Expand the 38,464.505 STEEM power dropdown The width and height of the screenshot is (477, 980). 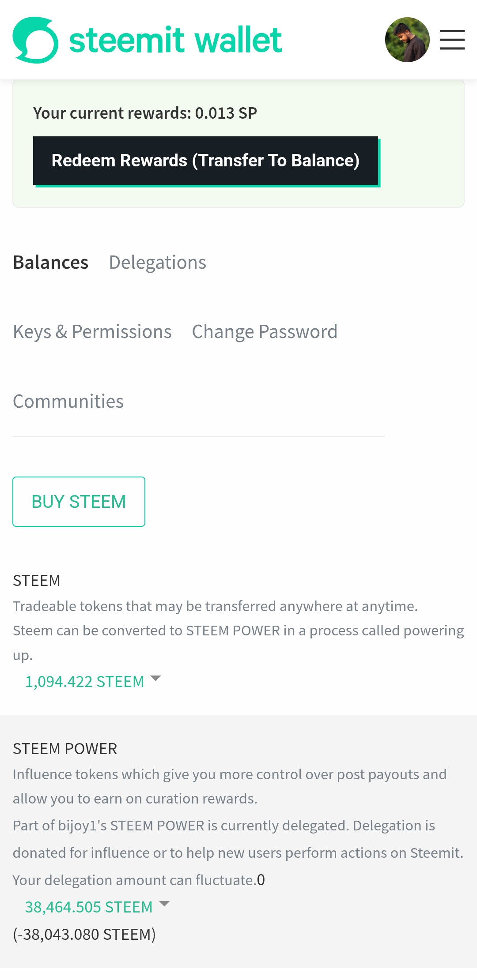pyautogui.click(x=89, y=907)
